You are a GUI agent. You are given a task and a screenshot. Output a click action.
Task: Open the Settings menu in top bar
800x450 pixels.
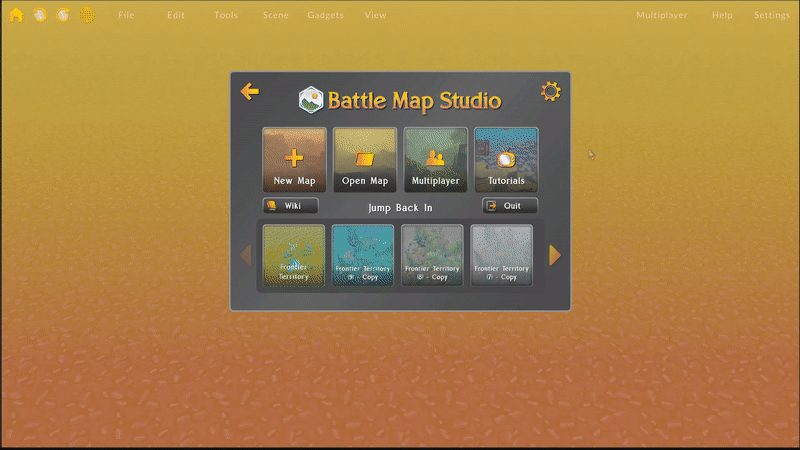coord(771,15)
